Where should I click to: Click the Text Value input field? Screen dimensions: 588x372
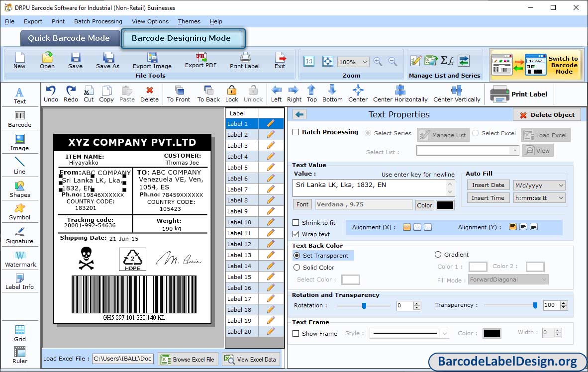click(x=374, y=188)
